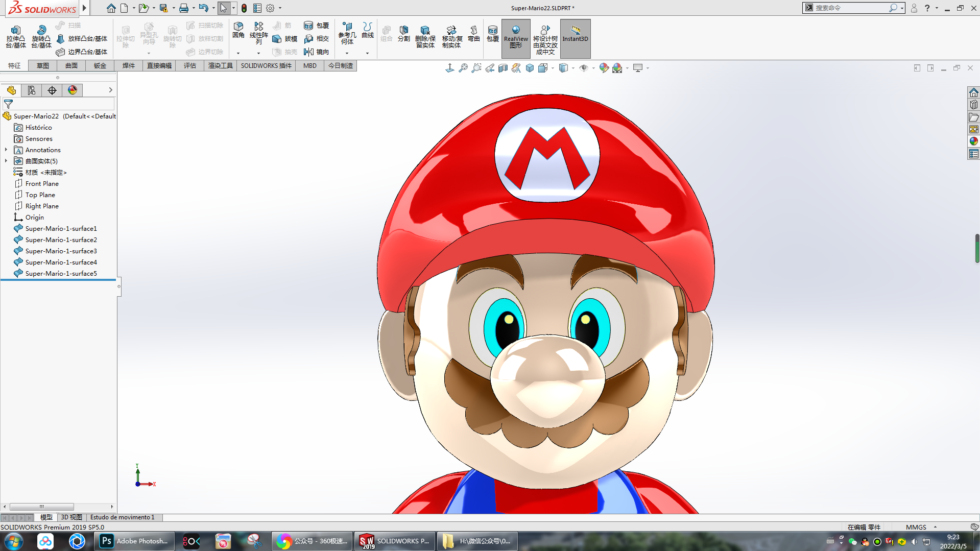This screenshot has width=980, height=551.
Task: Expand the SOLIDWORKS menu flyout arrow
Action: [x=84, y=8]
